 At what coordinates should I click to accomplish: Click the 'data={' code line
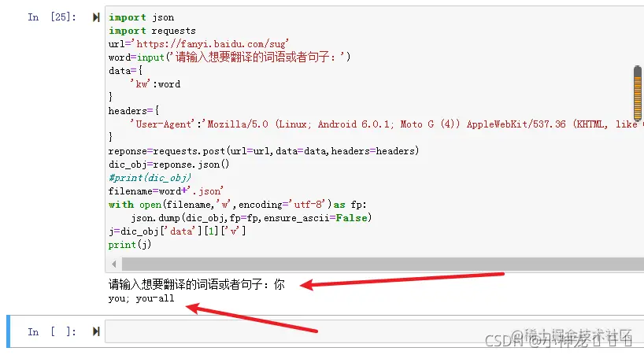point(125,71)
